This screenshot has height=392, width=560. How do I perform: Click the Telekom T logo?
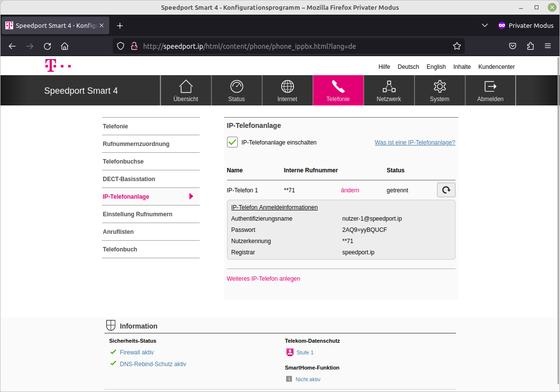click(58, 65)
